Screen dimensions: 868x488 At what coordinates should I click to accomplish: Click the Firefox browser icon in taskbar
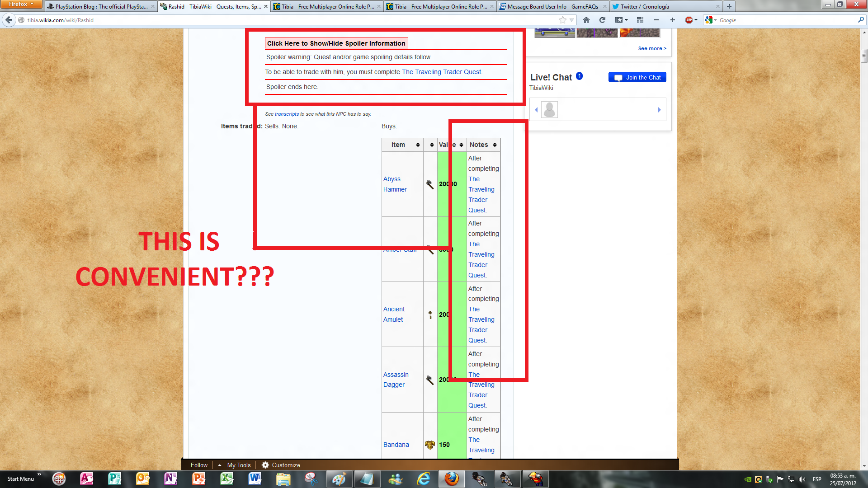[x=451, y=479]
